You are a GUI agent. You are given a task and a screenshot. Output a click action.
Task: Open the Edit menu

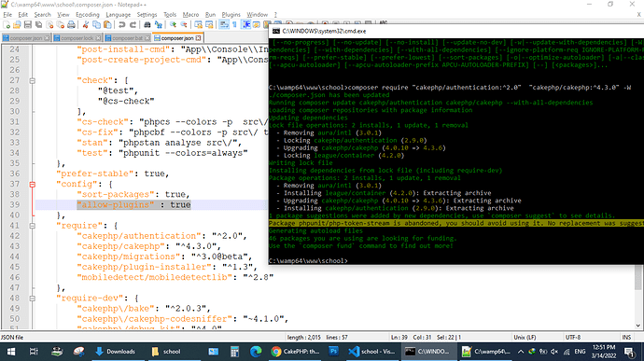point(23,14)
